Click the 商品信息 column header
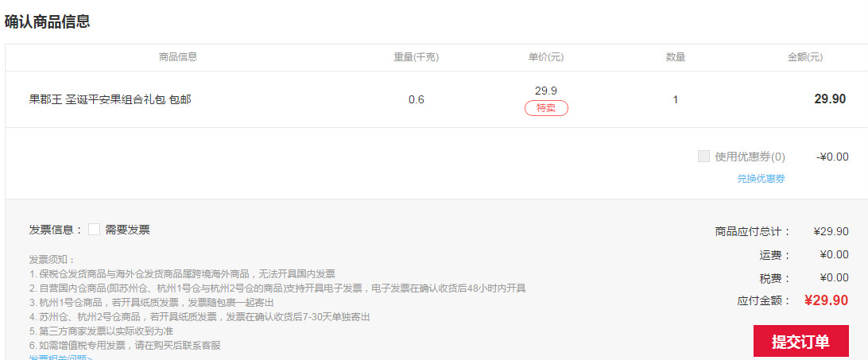The image size is (868, 360). click(x=178, y=56)
